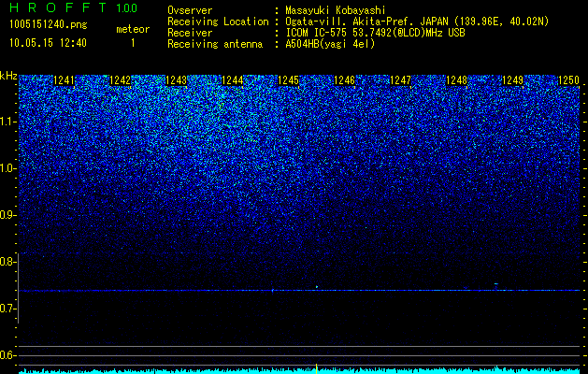Click the meteor echo spot near 1246
Viewport: 588px width, 374px height.
pyautogui.click(x=317, y=287)
